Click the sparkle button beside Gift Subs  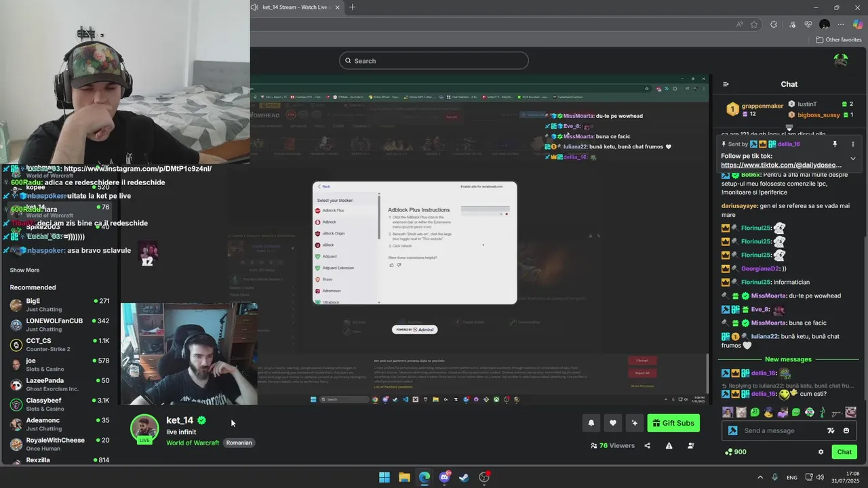635,423
